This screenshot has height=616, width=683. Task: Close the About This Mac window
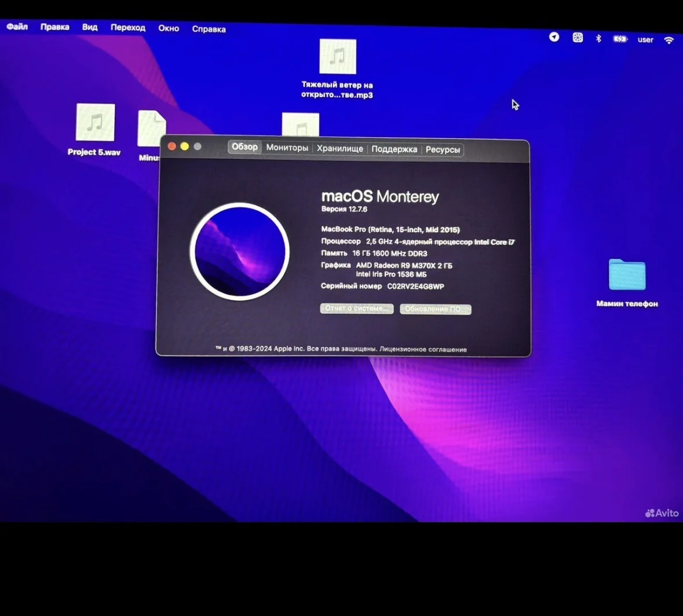171,146
